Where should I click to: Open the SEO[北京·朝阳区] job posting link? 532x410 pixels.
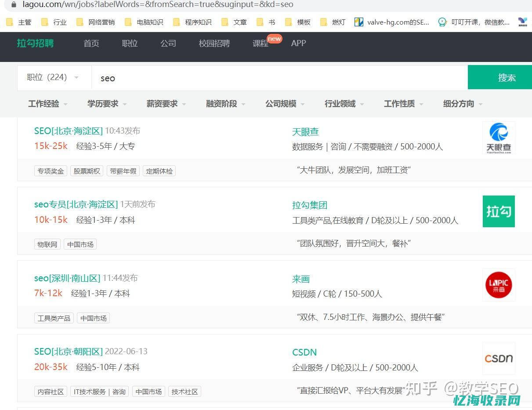(69, 351)
